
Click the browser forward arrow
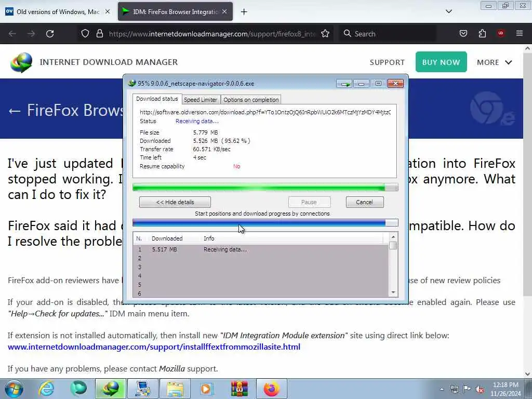[31, 34]
